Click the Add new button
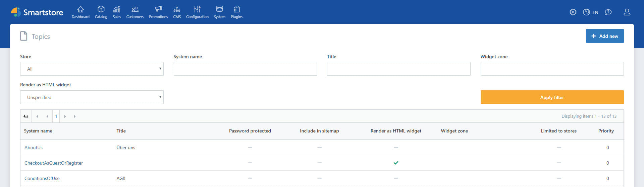Viewport: 644px width, 187px height. [604, 36]
